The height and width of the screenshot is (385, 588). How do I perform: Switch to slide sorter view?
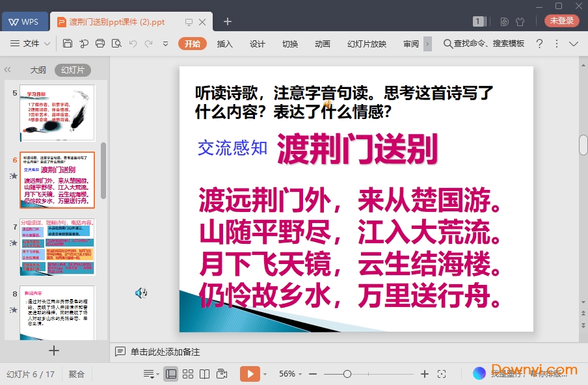(x=188, y=374)
